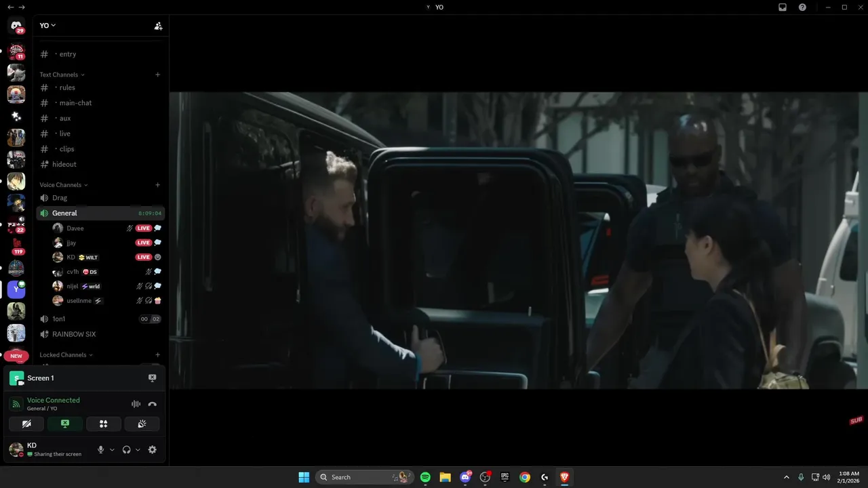Invite people icon next to YO header
The image size is (868, 488).
point(158,26)
